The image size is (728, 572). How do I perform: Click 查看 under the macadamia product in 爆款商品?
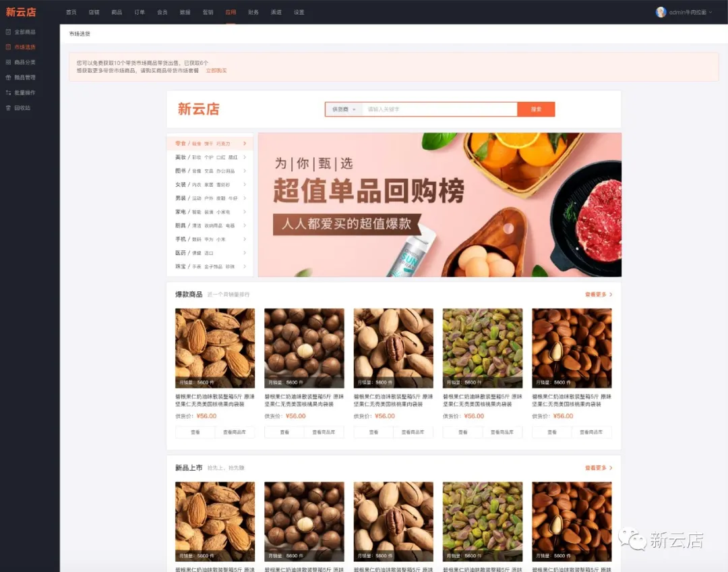click(x=284, y=432)
